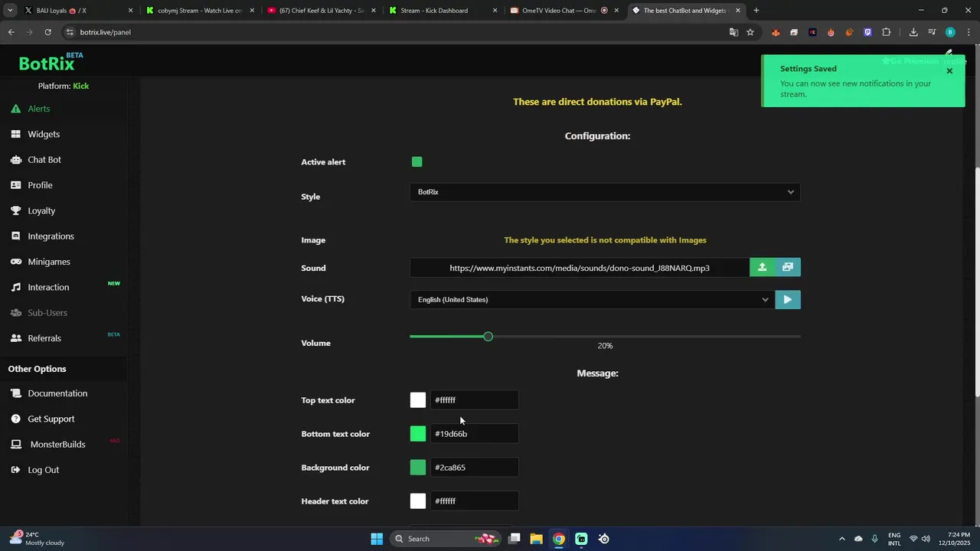Open the Background color swatch
The image size is (980, 551).
click(418, 468)
